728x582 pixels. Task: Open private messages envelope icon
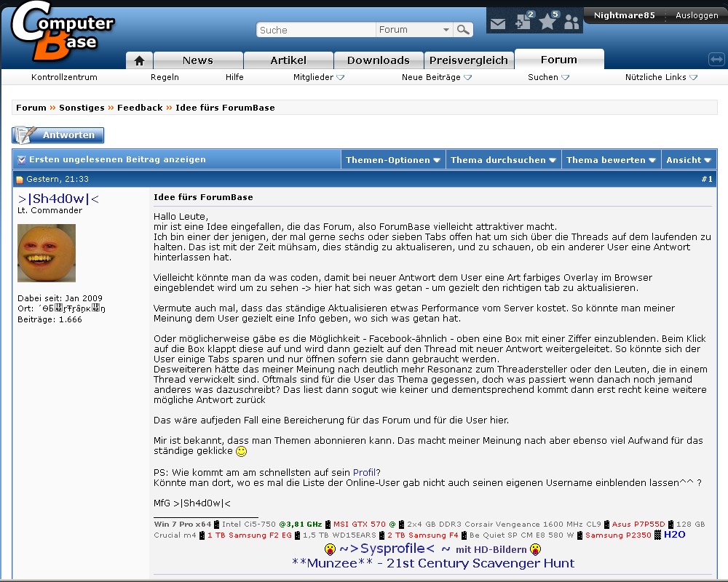point(498,23)
